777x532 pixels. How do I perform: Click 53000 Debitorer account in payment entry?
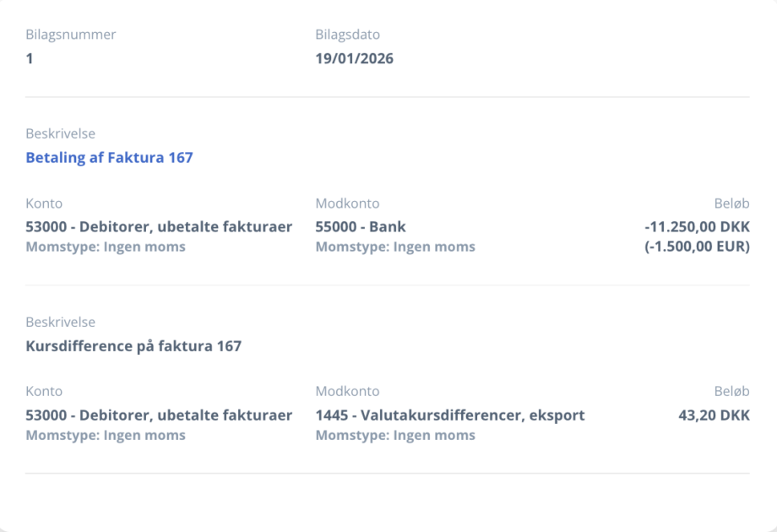[159, 227]
